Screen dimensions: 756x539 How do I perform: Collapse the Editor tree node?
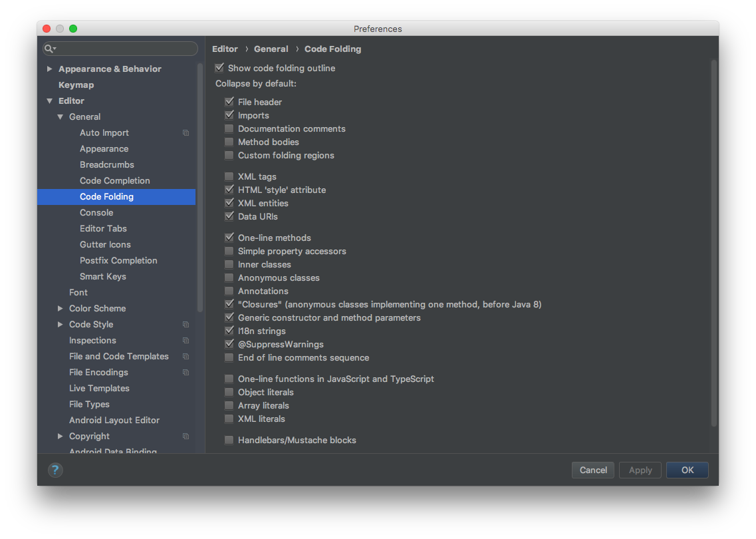(x=49, y=101)
